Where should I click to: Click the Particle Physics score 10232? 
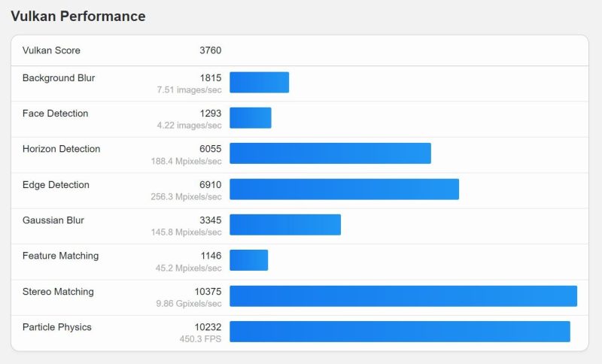208,327
